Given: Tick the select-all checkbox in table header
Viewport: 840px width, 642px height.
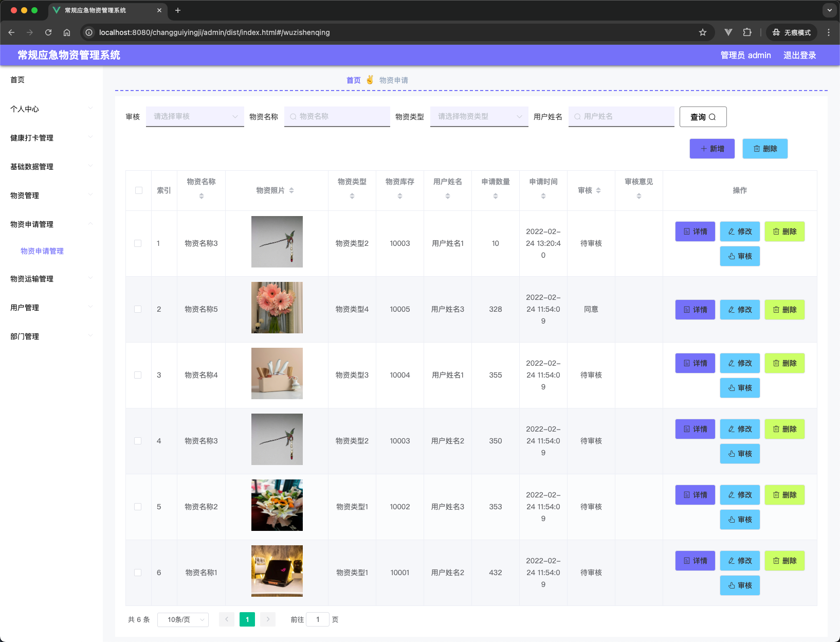Looking at the screenshot, I should pos(139,190).
